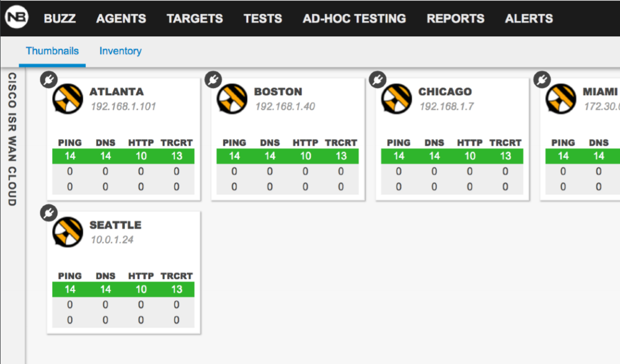Click the Seattle IP 10.0.1.24
This screenshot has width=620, height=364.
coord(112,239)
